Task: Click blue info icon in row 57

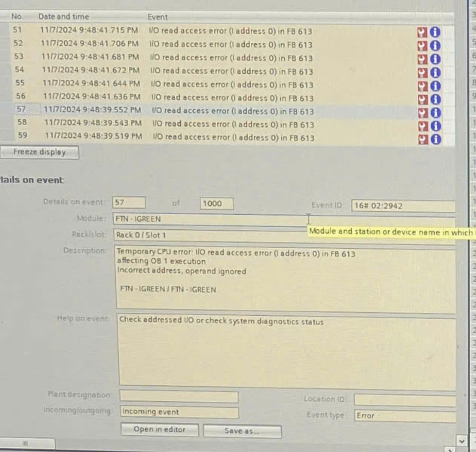Action: coord(436,113)
